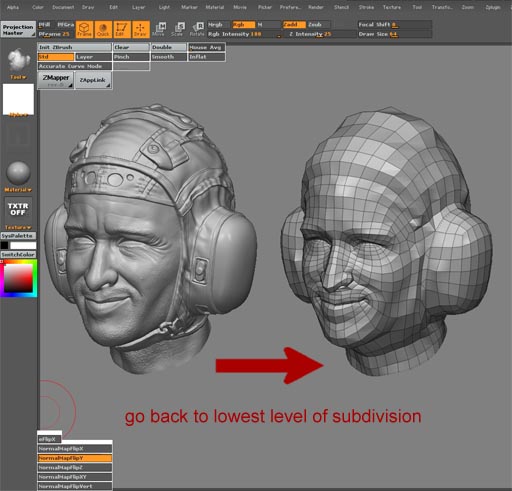
Task: Adjust the PFrame slider
Action: (56, 34)
